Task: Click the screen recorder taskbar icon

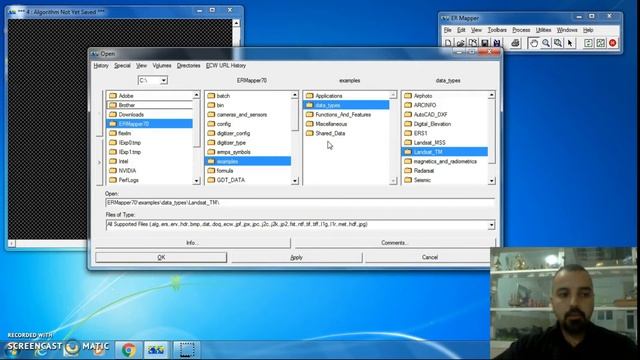Action: click(x=187, y=350)
